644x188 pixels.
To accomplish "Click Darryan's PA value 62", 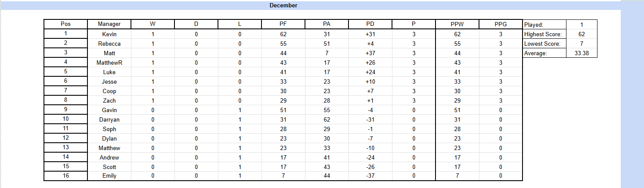I will tap(327, 119).
